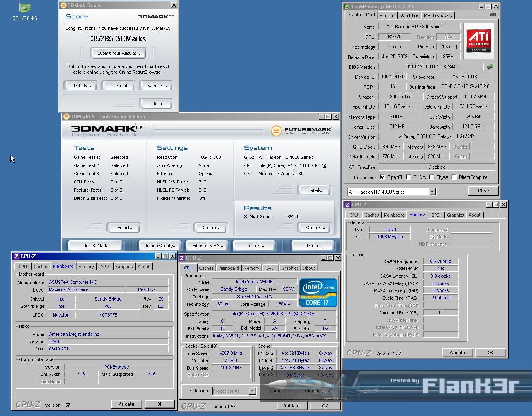Click Validate in CPU-Z CPU window
This screenshot has height=416, width=532.
tap(292, 406)
